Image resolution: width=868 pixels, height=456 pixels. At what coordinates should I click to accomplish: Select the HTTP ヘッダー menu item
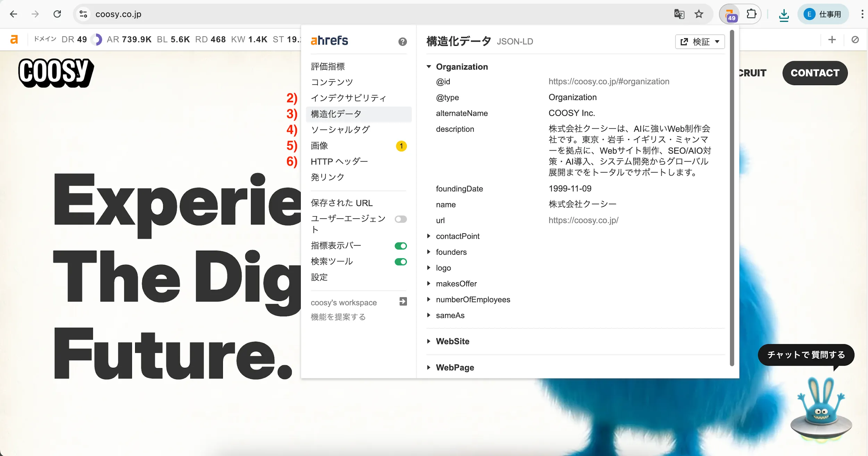pyautogui.click(x=339, y=162)
